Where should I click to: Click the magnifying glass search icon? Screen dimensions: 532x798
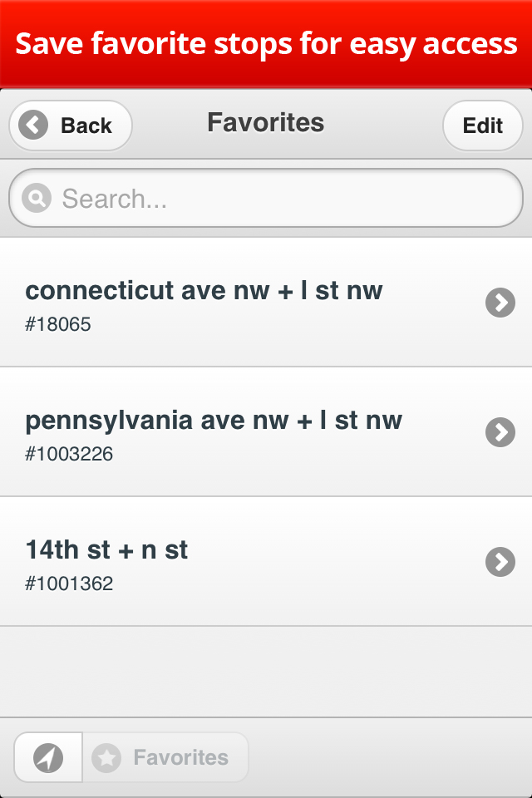[37, 199]
